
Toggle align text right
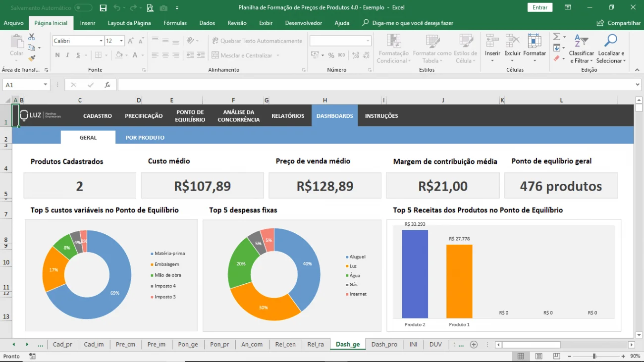pyautogui.click(x=176, y=55)
